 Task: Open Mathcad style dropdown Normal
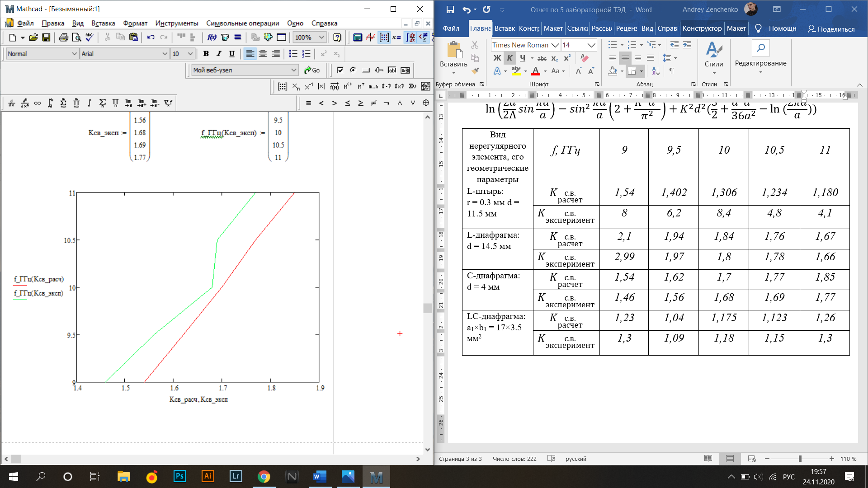pos(74,54)
